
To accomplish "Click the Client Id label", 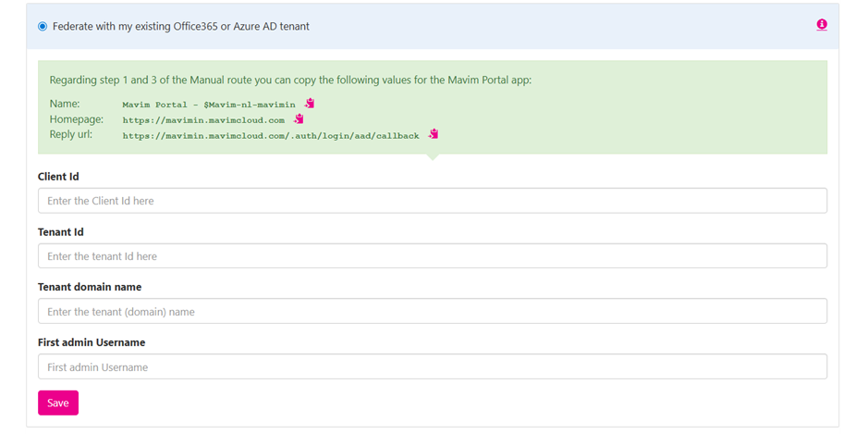I will click(x=58, y=176).
